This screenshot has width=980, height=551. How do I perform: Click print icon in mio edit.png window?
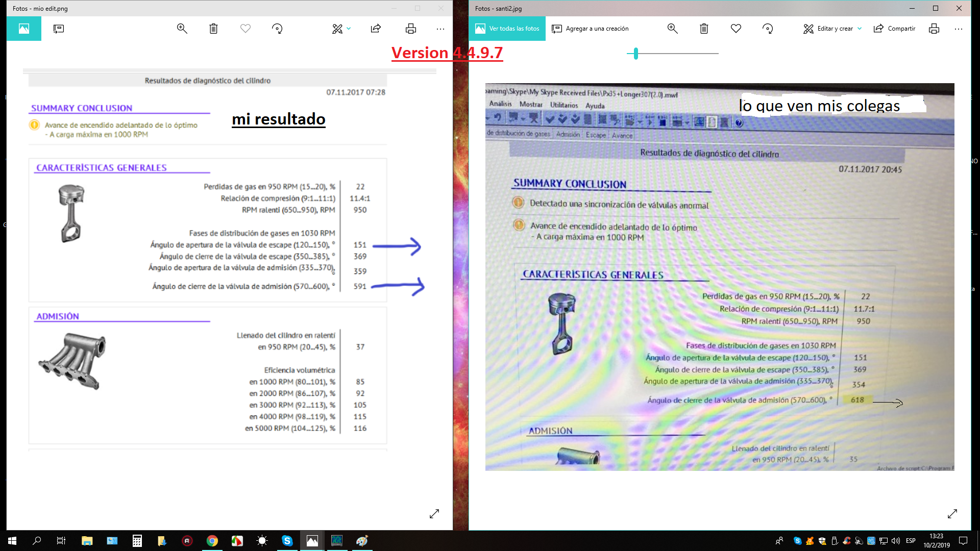410,29
